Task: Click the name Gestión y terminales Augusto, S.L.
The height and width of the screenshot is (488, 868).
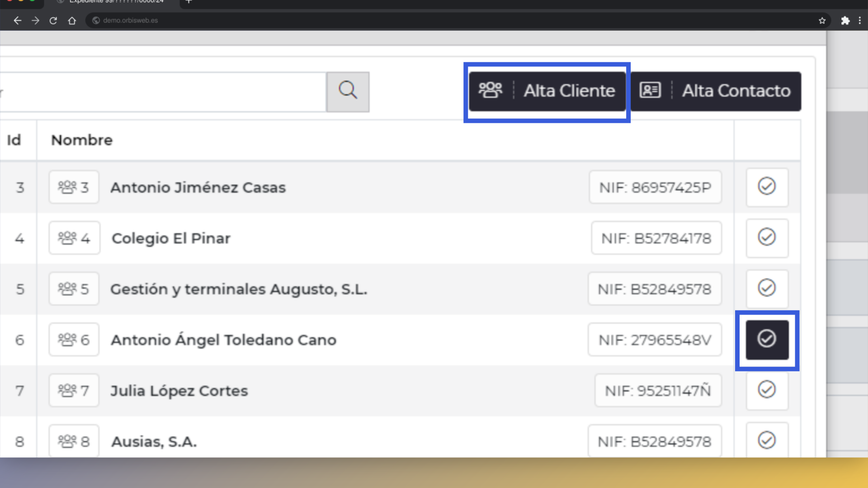Action: click(239, 289)
